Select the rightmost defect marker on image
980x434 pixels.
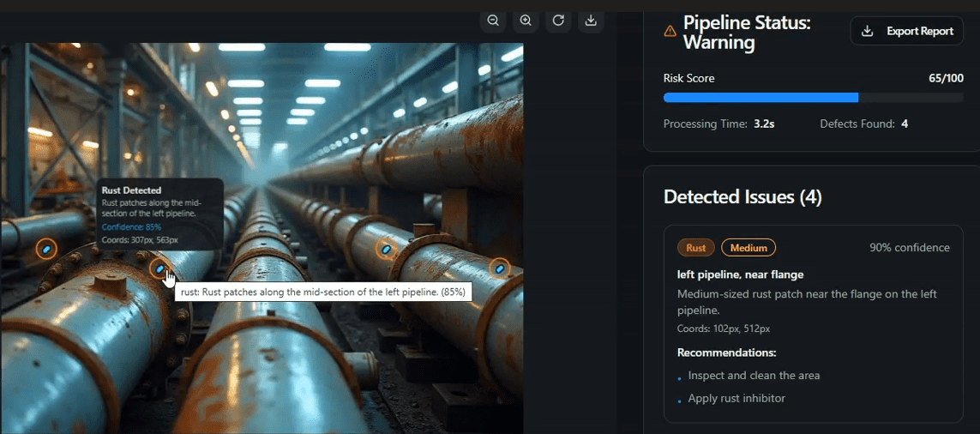(x=500, y=268)
